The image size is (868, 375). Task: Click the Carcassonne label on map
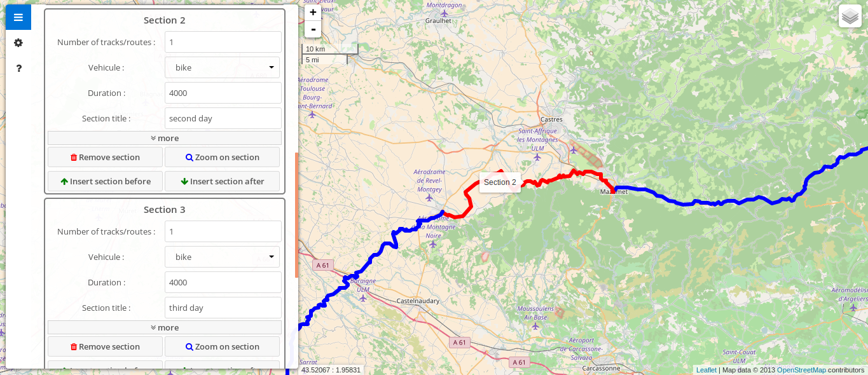(601, 368)
